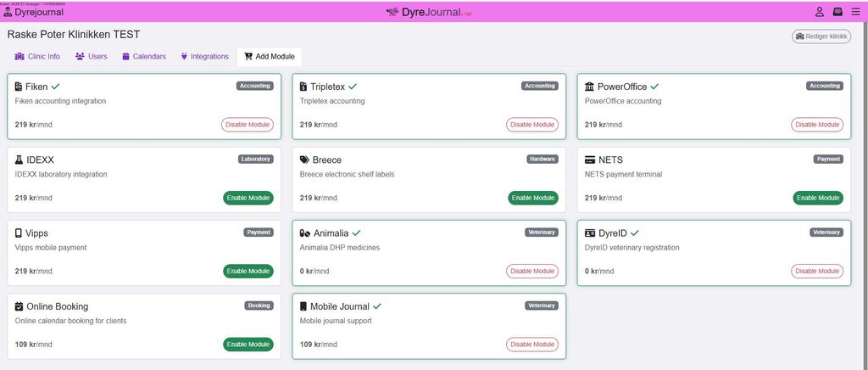Screen dimensions: 868x370
Task: Disable the Fiken module
Action: click(x=248, y=125)
